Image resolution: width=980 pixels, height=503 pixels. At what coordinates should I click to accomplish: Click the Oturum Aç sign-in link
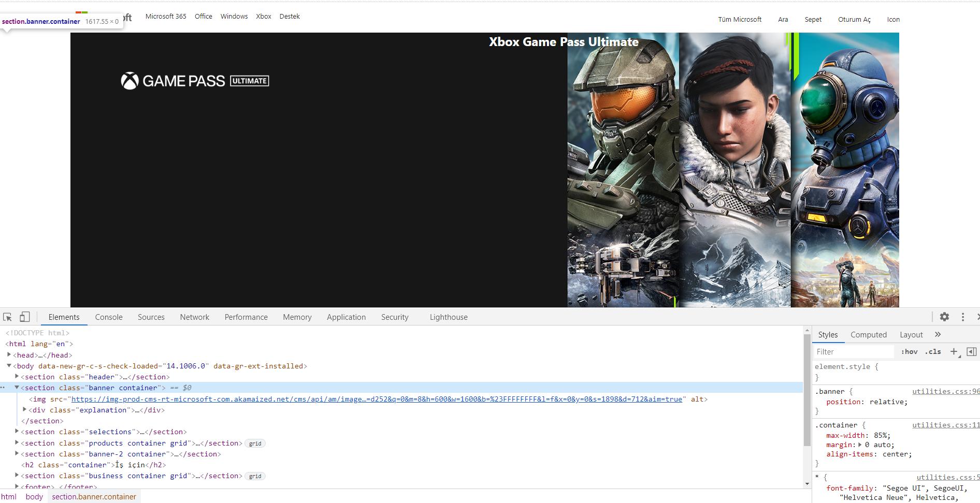pos(854,20)
